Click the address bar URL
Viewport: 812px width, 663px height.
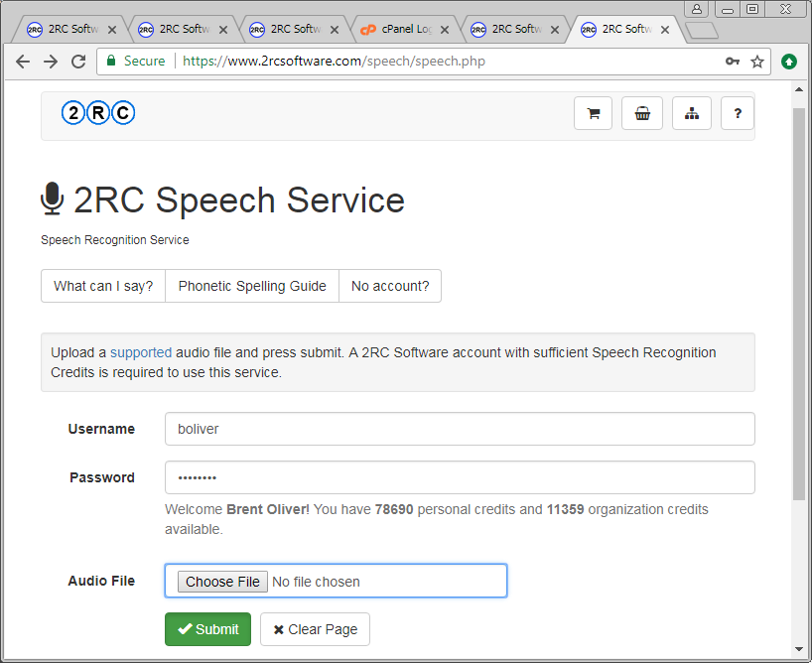click(334, 62)
